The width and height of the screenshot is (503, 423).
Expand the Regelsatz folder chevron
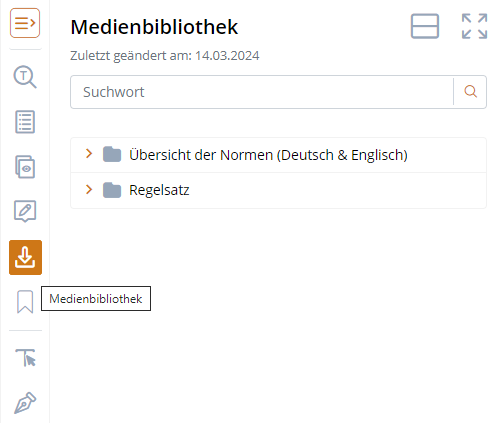[x=89, y=190]
